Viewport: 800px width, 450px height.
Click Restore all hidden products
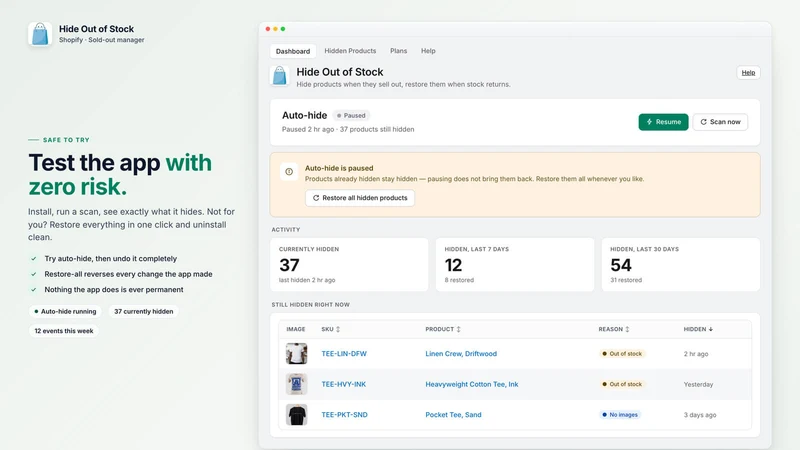click(360, 198)
